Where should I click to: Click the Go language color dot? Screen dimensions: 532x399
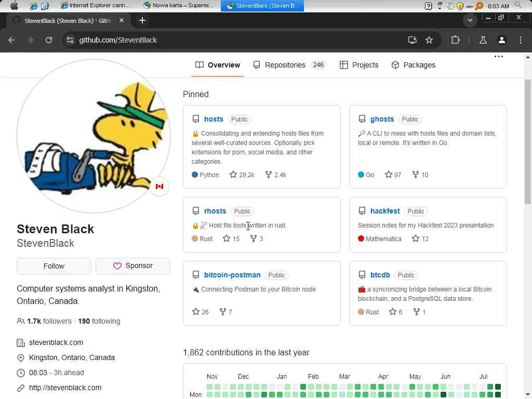tap(361, 175)
